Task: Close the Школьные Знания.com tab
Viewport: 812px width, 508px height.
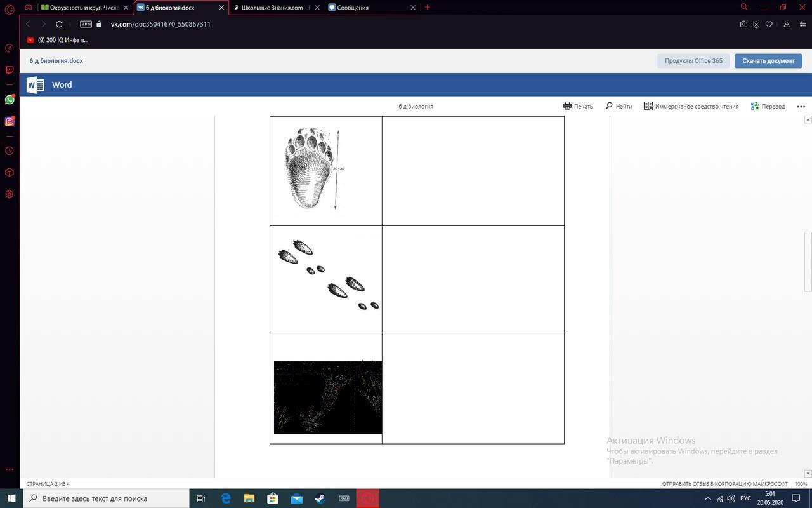Action: [317, 8]
